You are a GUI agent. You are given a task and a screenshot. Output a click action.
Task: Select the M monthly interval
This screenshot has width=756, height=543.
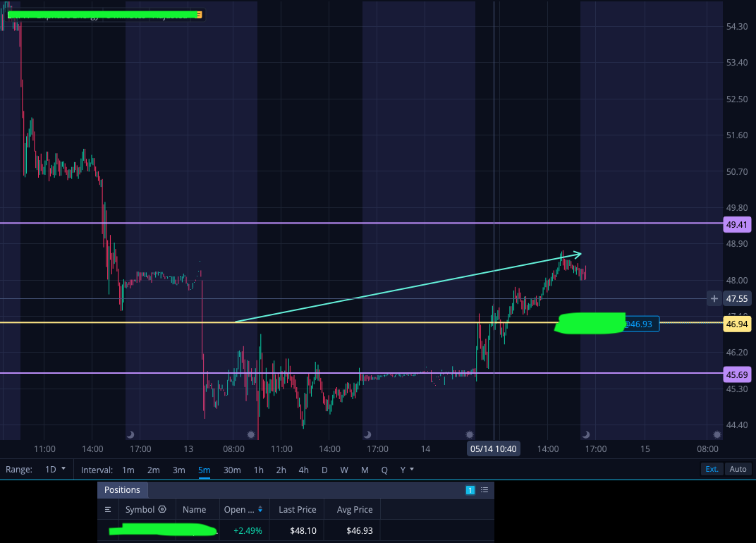[365, 470]
